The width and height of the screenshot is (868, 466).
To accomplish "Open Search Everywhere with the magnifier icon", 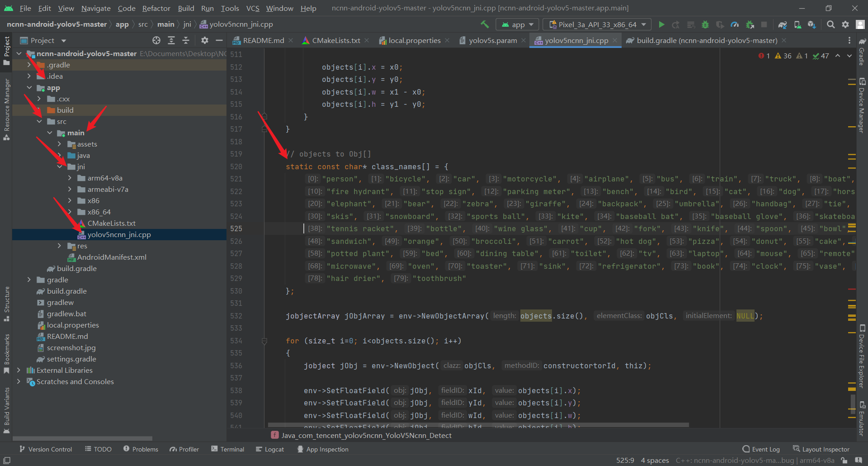I will point(830,24).
